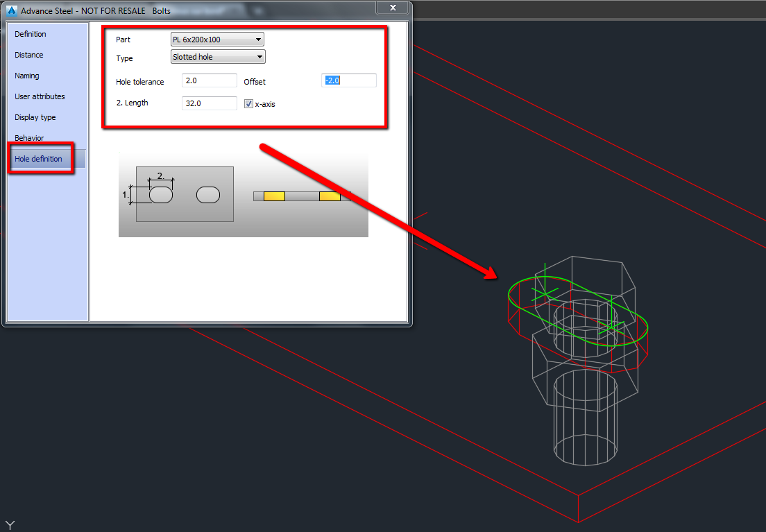Switch to the Distance category
Screen dimensions: 766x532
point(29,54)
